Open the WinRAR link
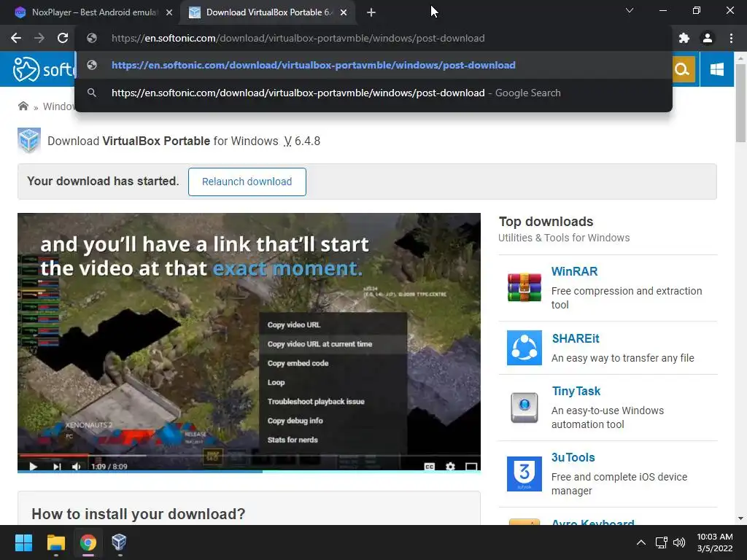 pos(574,271)
